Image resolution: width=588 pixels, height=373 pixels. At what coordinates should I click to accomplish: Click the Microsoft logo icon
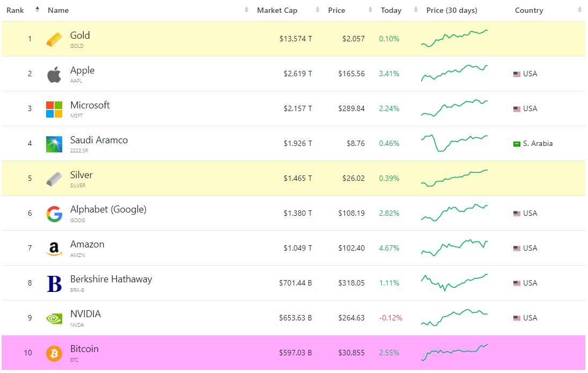point(54,109)
